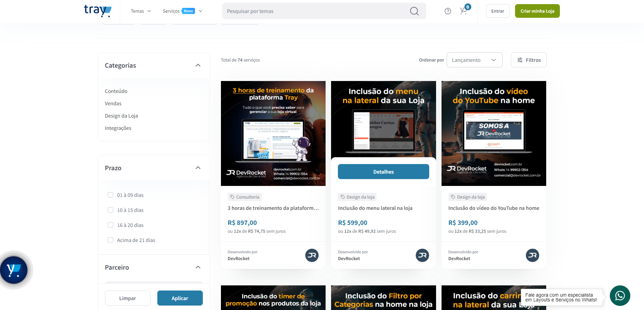Select the Vendas category
Screen dimensions: 644x310
pos(113,104)
